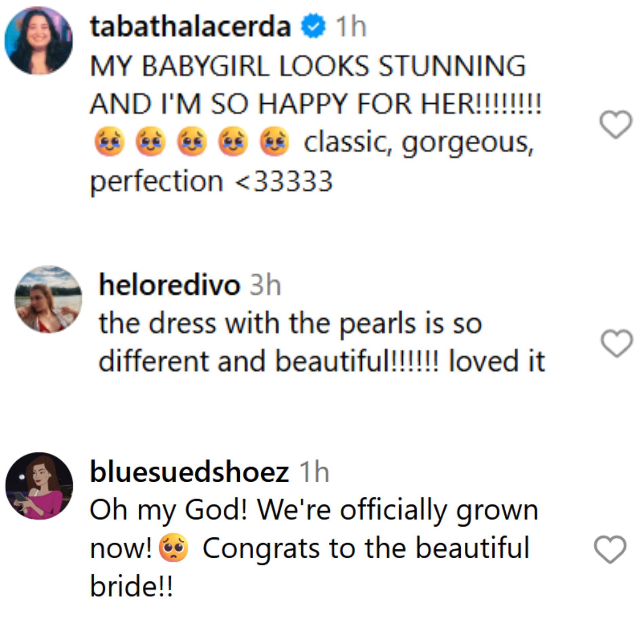Click the first crying emoji in tabathalacerda's comment
Screen dimensions: 644x644
[109, 142]
